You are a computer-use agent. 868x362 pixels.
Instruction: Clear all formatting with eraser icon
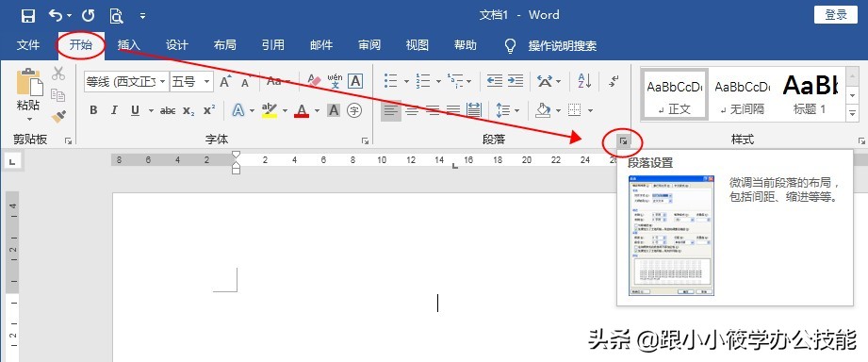[314, 81]
